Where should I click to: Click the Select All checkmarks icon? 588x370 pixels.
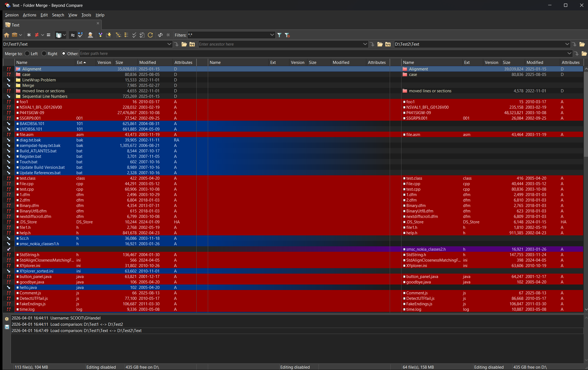pos(134,35)
